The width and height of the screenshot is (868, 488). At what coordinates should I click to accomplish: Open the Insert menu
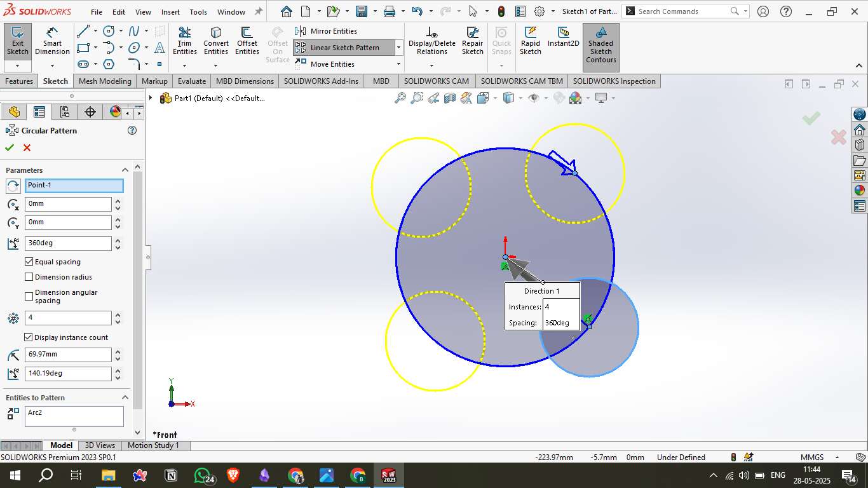point(170,12)
